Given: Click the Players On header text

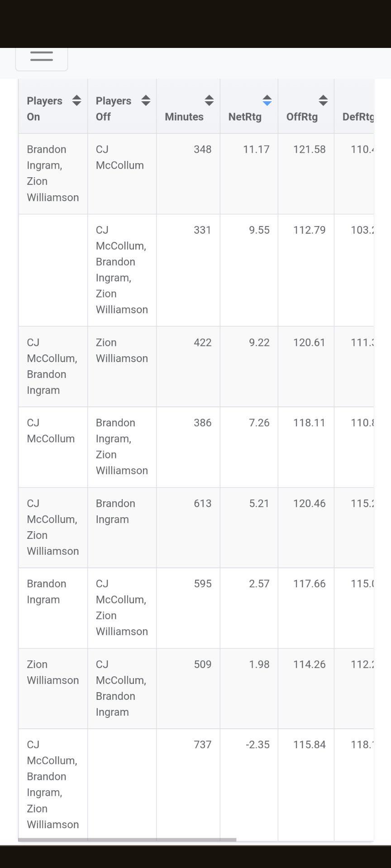Looking at the screenshot, I should point(44,108).
